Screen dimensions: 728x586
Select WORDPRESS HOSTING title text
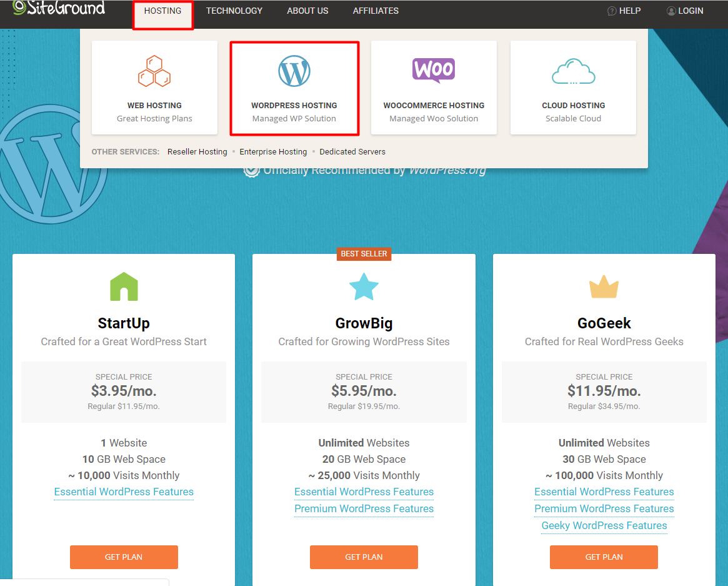point(294,106)
